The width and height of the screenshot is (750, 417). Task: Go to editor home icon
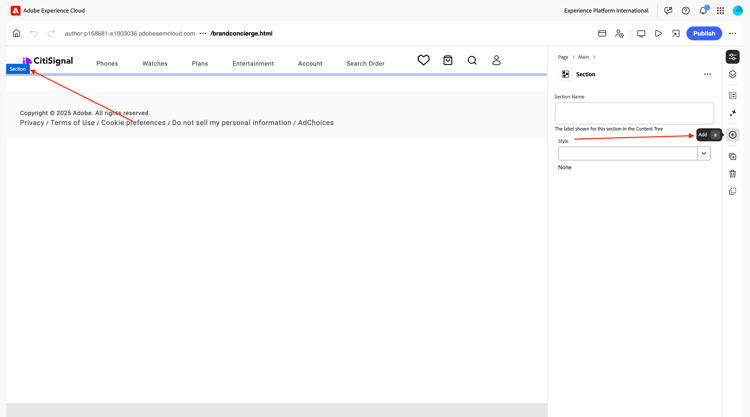(16, 33)
